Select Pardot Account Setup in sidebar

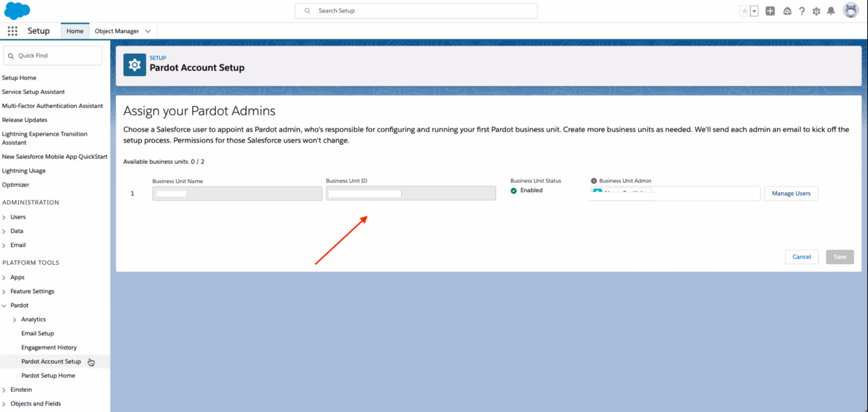point(51,361)
